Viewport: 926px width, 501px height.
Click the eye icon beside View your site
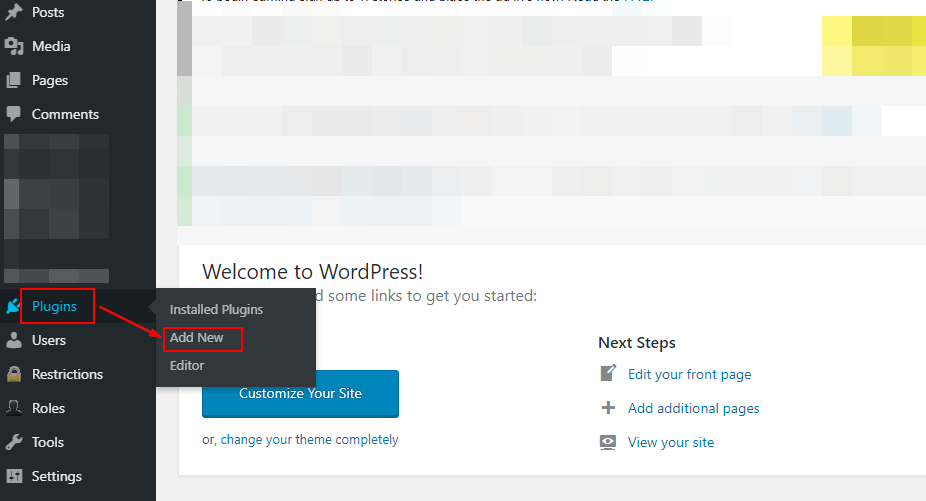click(608, 442)
